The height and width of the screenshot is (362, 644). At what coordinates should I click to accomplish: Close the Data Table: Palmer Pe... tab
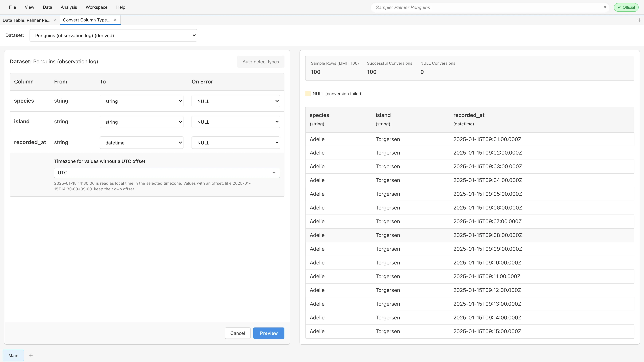coord(55,20)
